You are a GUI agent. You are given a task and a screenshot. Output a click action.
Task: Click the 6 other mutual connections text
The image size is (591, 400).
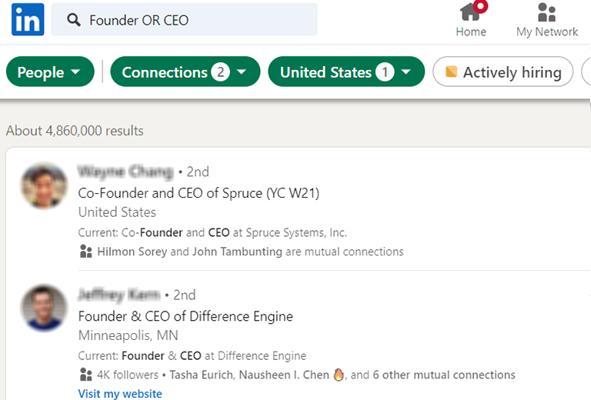click(x=444, y=375)
